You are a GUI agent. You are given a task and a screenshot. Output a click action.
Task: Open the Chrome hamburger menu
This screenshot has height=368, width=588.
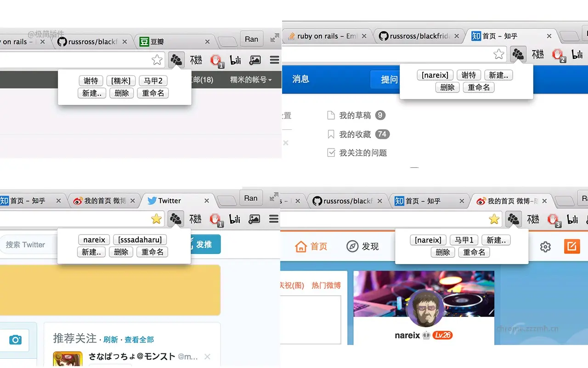274,60
